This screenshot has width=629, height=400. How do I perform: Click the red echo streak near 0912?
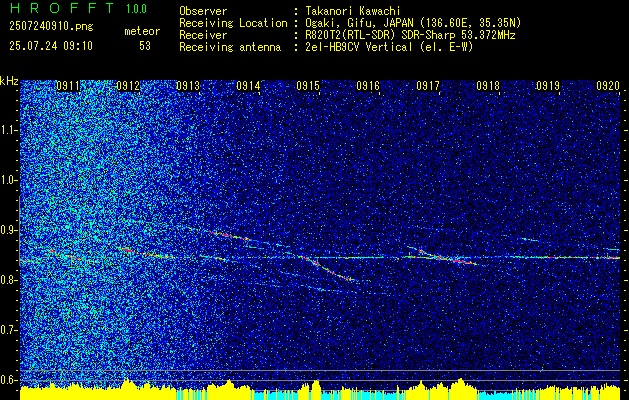(x=146, y=253)
